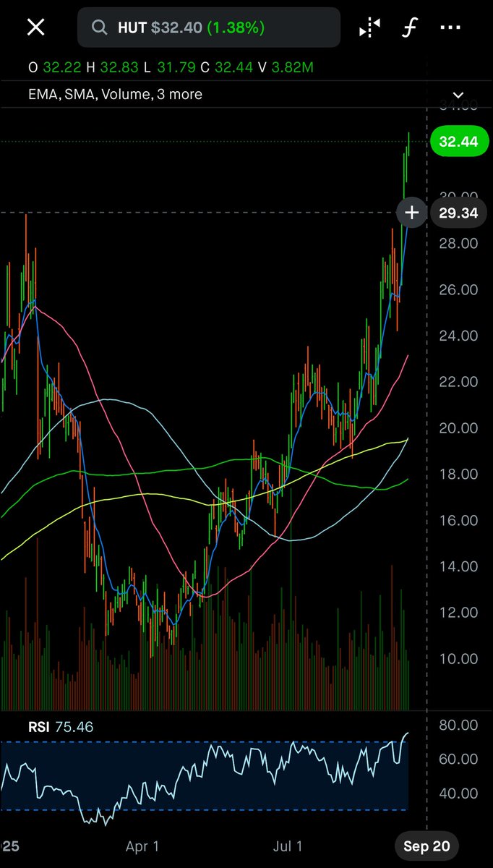Click the 40.00 RSI axis label
The width and height of the screenshot is (493, 868).
coord(458,793)
